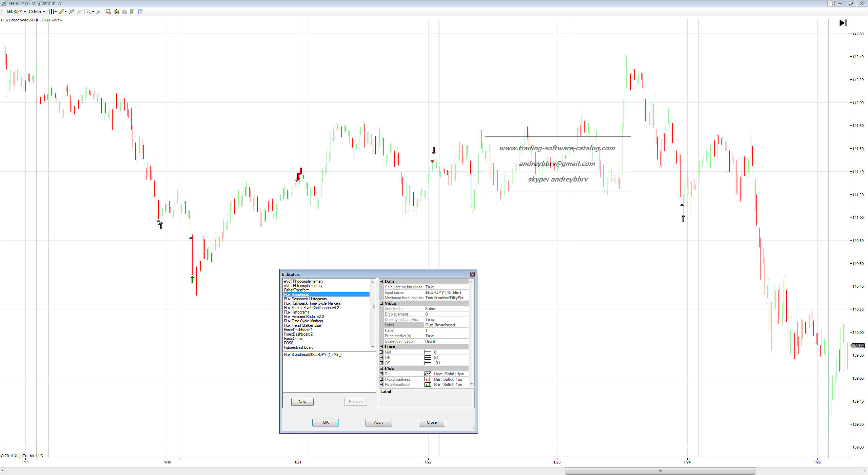Click the candlestick data series icon

[116, 12]
